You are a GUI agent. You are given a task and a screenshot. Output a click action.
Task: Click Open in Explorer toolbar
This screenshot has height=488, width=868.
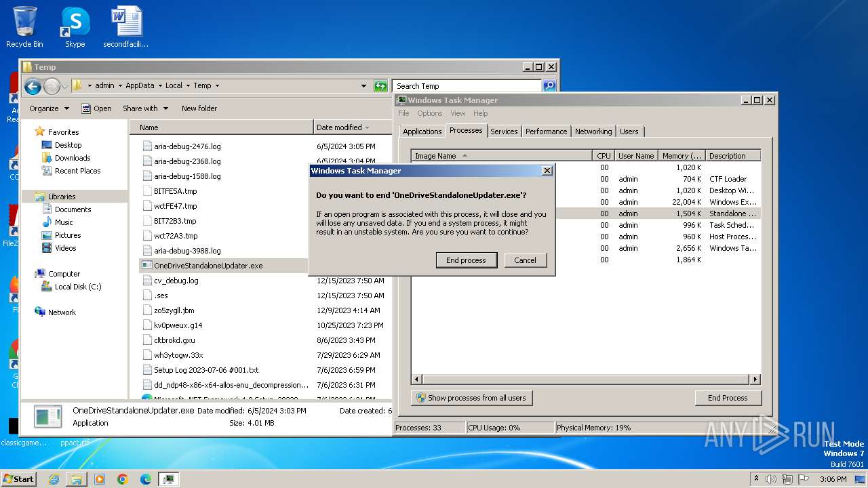coord(96,108)
